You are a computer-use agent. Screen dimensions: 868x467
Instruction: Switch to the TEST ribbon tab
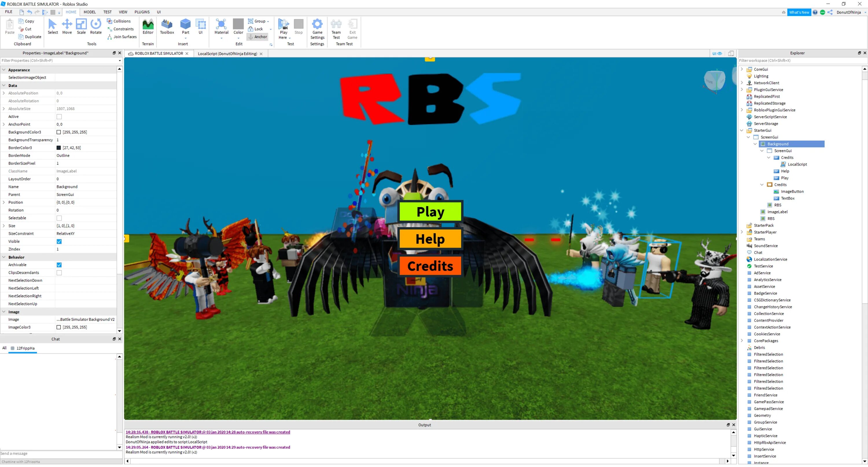pyautogui.click(x=107, y=12)
